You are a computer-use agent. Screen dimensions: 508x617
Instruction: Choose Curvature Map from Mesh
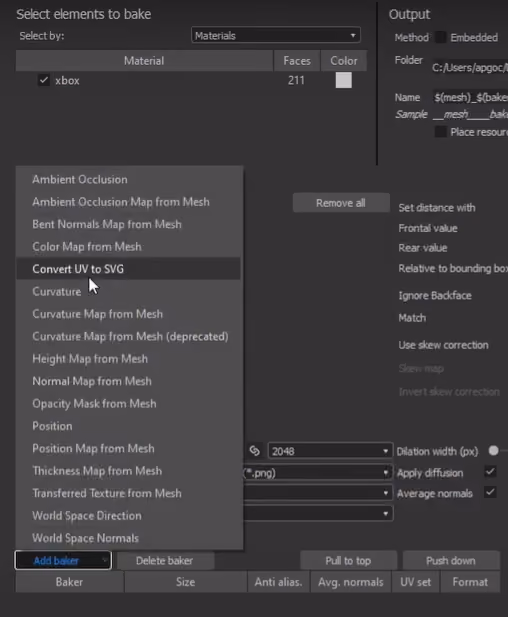128,314
